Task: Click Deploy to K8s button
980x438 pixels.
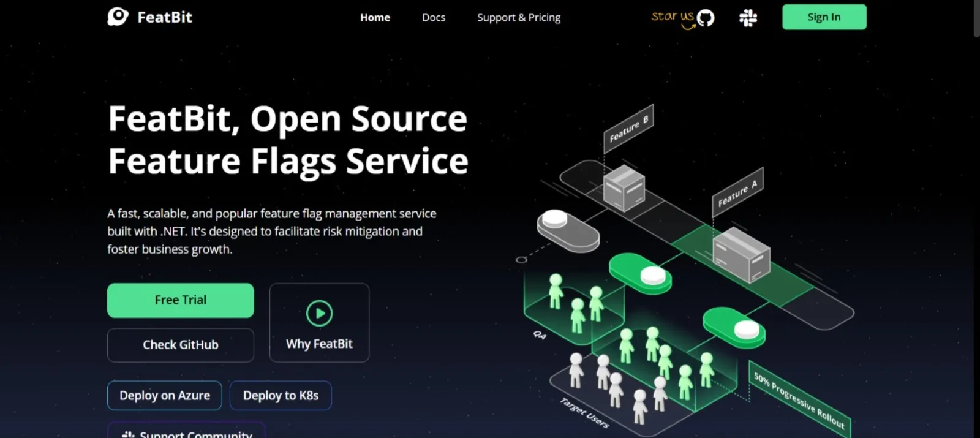Action: coord(281,396)
